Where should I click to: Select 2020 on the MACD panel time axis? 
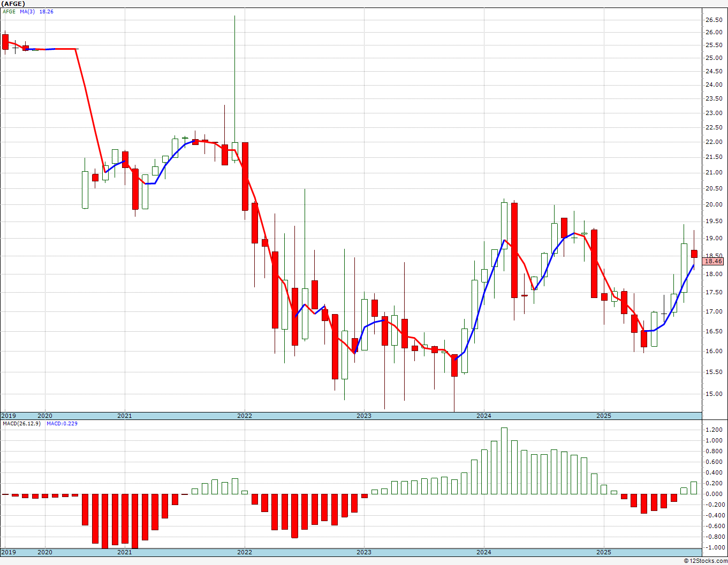pos(45,552)
